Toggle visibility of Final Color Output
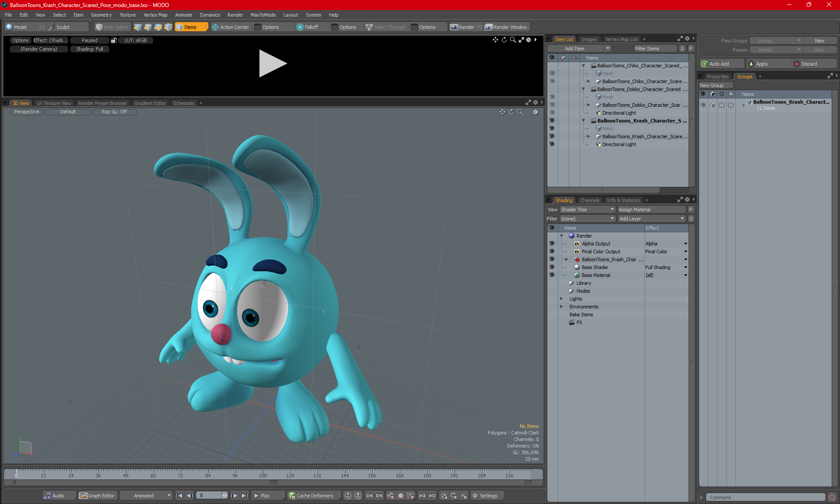 552,251
